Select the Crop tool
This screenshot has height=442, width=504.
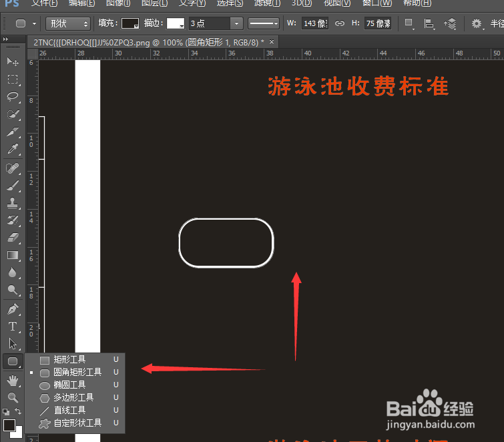point(13,132)
